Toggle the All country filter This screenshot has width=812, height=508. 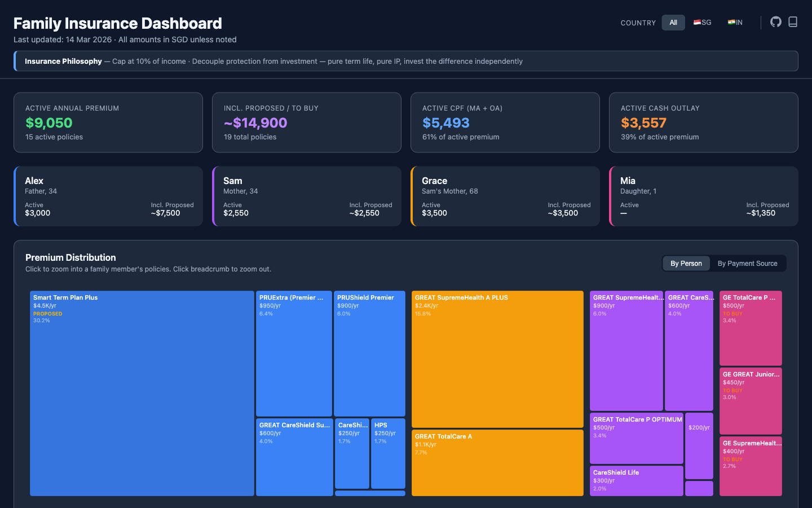click(x=673, y=22)
